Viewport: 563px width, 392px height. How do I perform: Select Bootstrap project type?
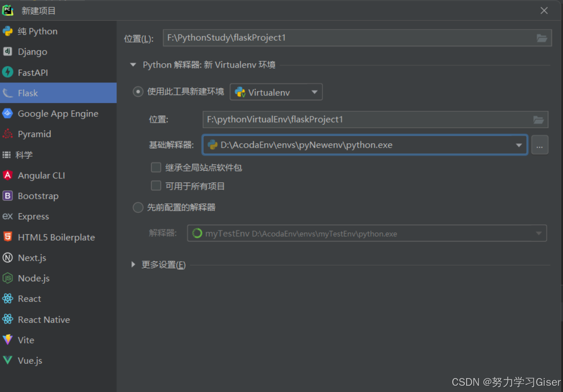[x=58, y=196]
